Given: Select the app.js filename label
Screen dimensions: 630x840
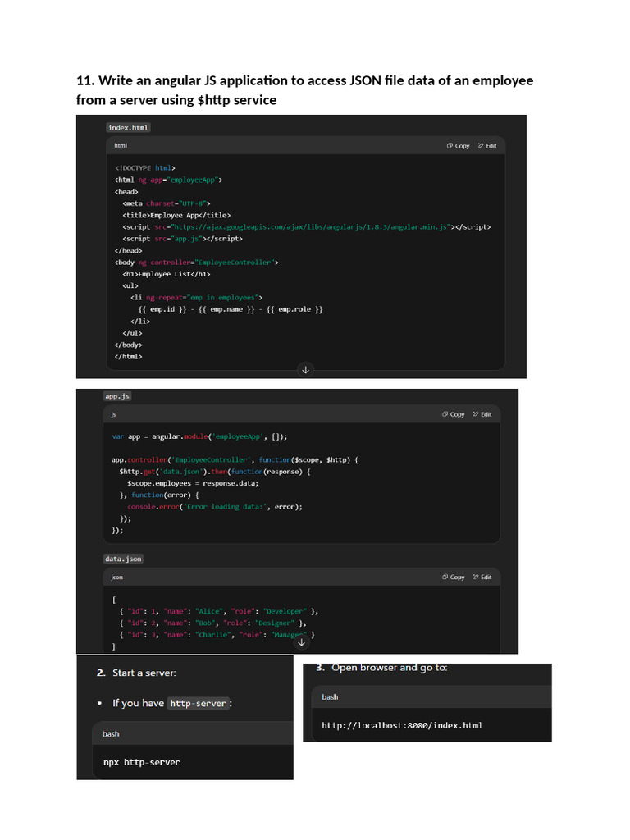Looking at the screenshot, I should 117,396.
